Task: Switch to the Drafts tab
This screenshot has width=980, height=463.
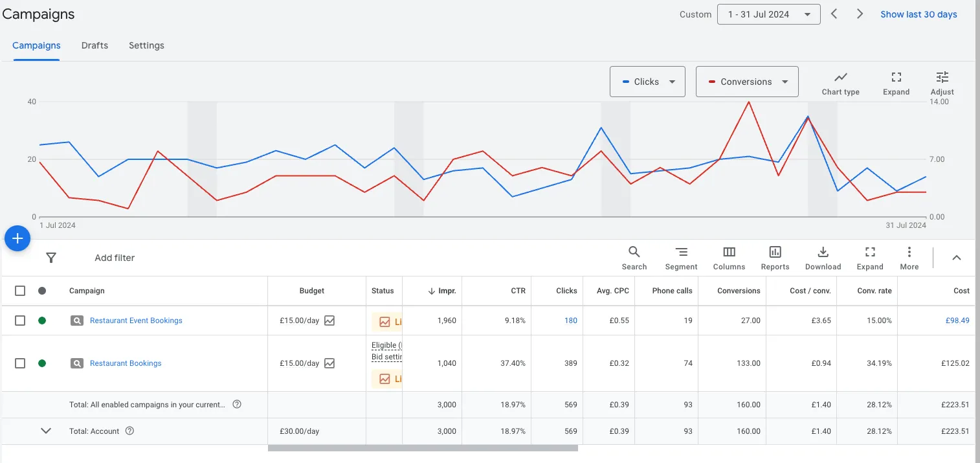Action: (95, 45)
